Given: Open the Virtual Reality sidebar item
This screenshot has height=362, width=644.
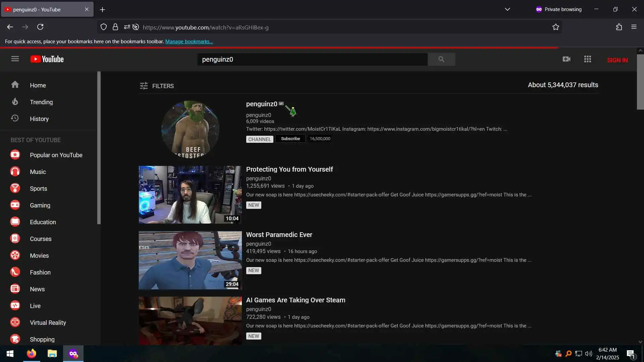Looking at the screenshot, I should [48, 323].
